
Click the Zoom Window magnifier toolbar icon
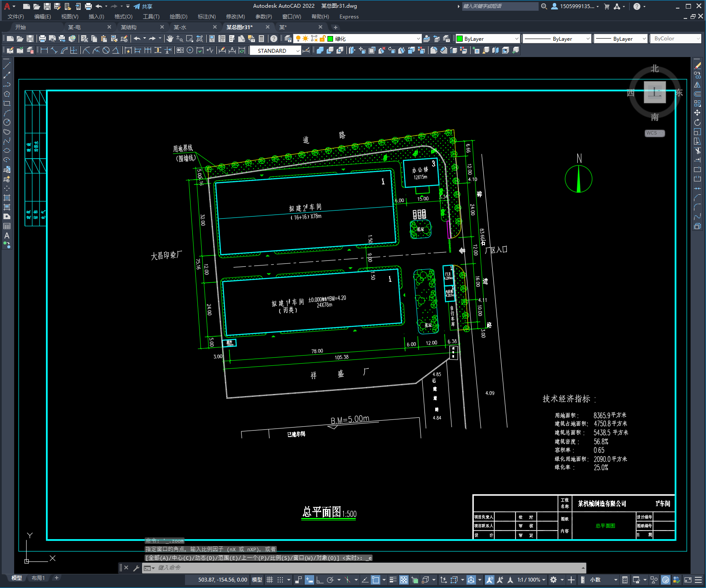click(x=190, y=39)
